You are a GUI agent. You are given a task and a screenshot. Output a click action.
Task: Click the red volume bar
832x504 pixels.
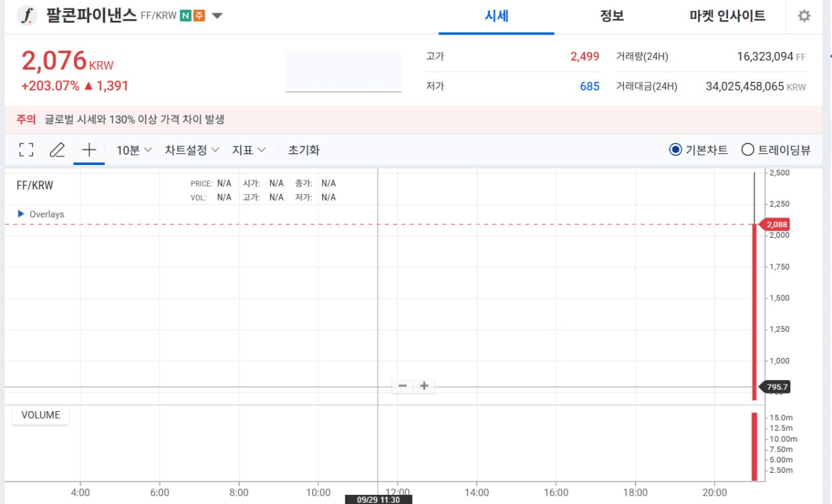coord(755,446)
